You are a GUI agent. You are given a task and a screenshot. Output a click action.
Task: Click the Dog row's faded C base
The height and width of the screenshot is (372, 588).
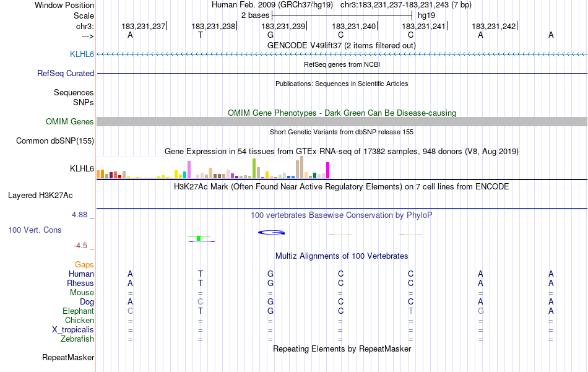point(201,302)
